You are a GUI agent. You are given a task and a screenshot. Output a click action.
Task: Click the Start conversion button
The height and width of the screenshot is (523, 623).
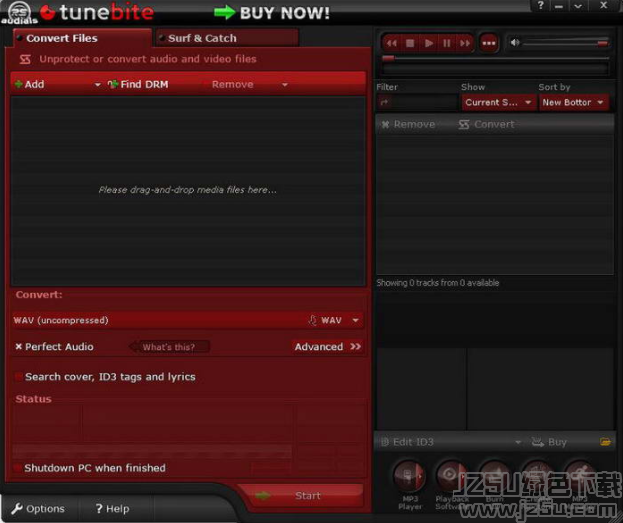point(301,496)
